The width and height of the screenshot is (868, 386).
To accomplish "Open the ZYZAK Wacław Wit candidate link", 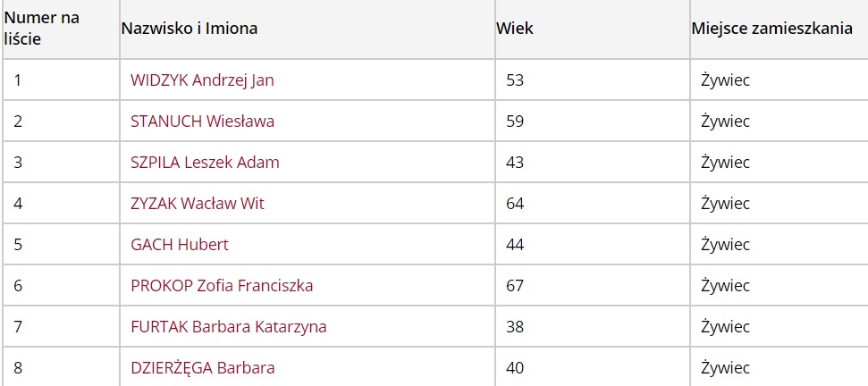I will (198, 204).
